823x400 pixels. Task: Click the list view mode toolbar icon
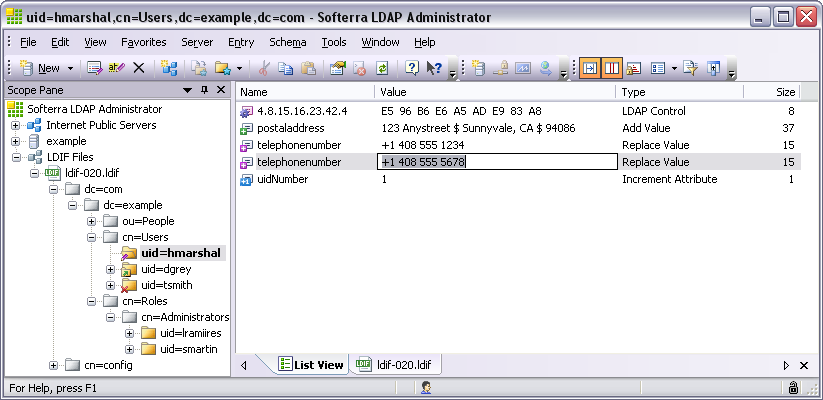point(657,68)
